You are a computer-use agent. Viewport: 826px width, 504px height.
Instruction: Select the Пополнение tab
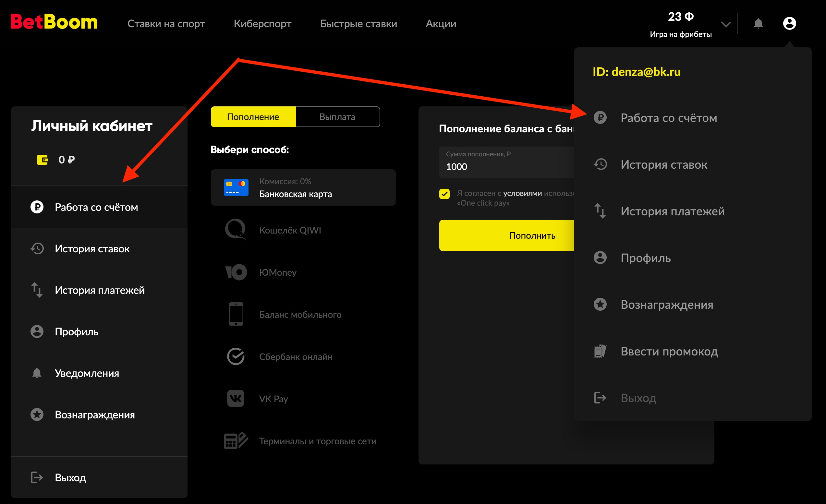point(253,117)
